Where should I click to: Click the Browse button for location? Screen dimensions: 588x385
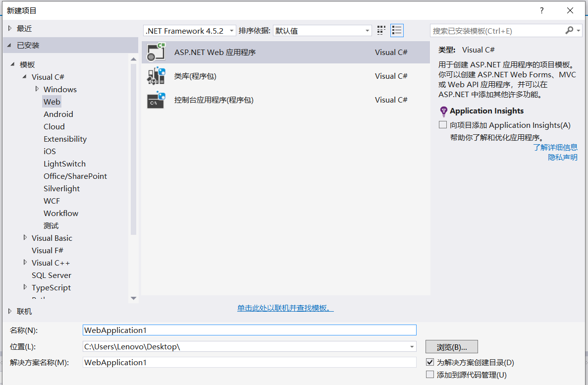coord(451,346)
